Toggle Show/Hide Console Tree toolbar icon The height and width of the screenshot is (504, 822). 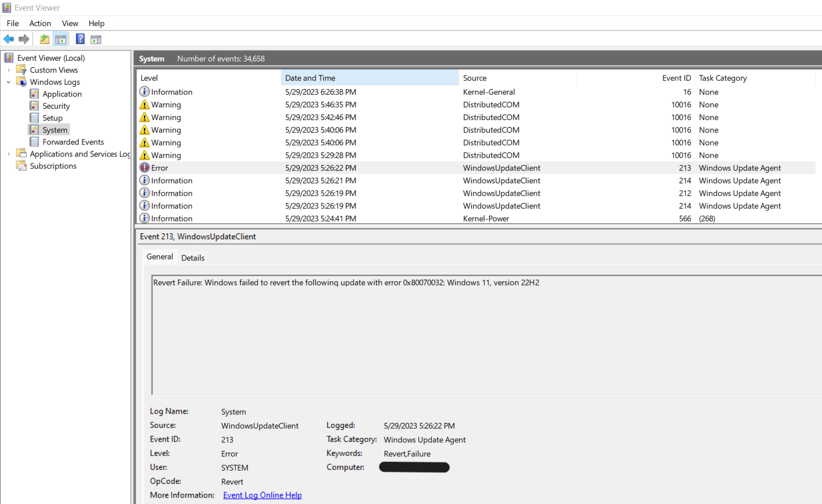click(x=61, y=39)
